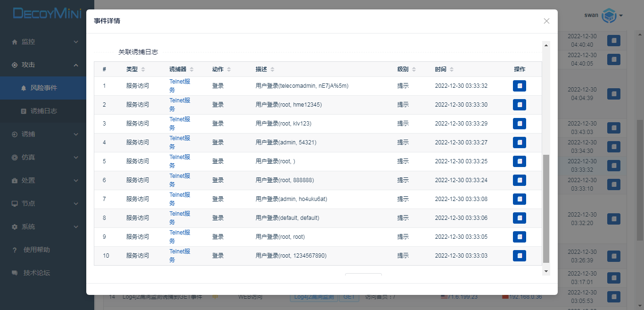Expand the 监控 sidebar menu
The width and height of the screenshot is (644, 310).
click(45, 42)
